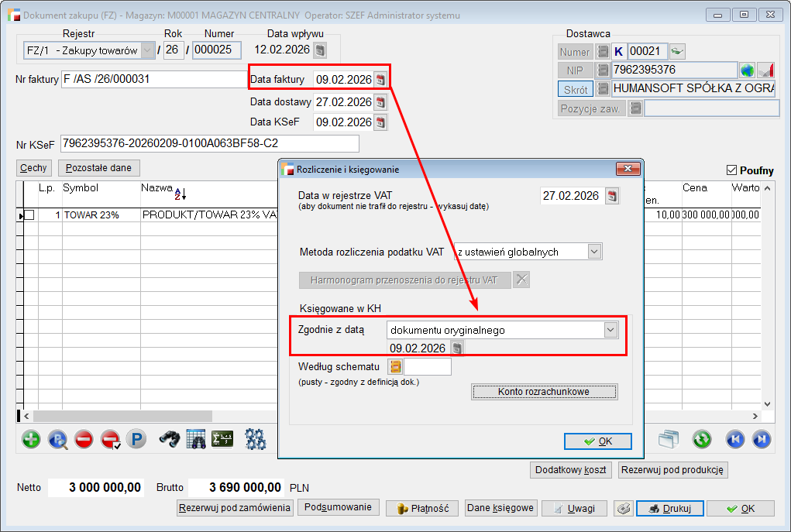Image resolution: width=791 pixels, height=532 pixels.
Task: Click the Płatność button
Action: (422, 509)
